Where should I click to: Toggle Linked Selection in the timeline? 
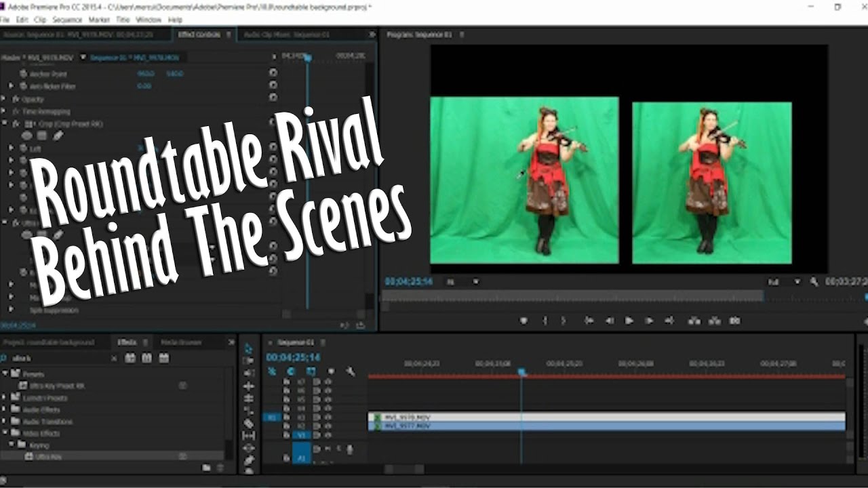[311, 371]
